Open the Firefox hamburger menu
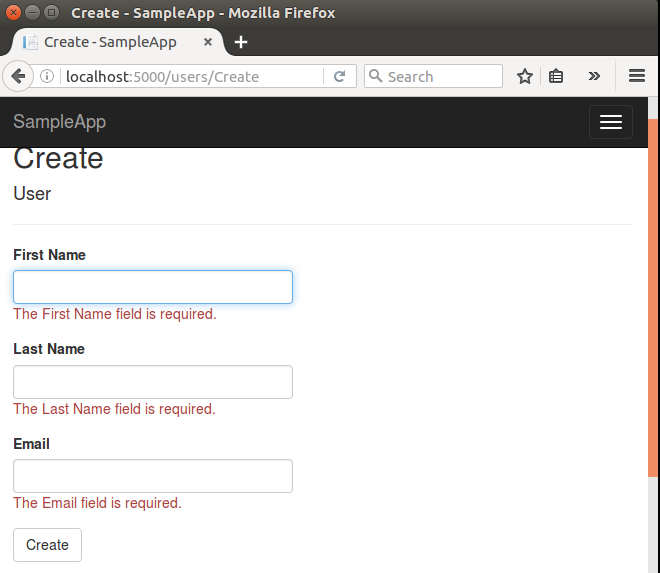660x573 pixels. tap(636, 77)
